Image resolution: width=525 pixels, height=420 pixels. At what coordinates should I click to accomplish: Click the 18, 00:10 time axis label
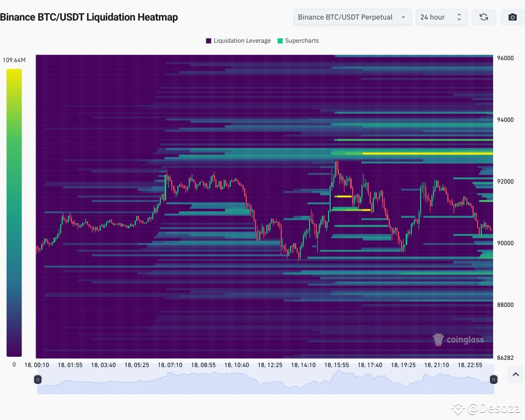point(37,365)
